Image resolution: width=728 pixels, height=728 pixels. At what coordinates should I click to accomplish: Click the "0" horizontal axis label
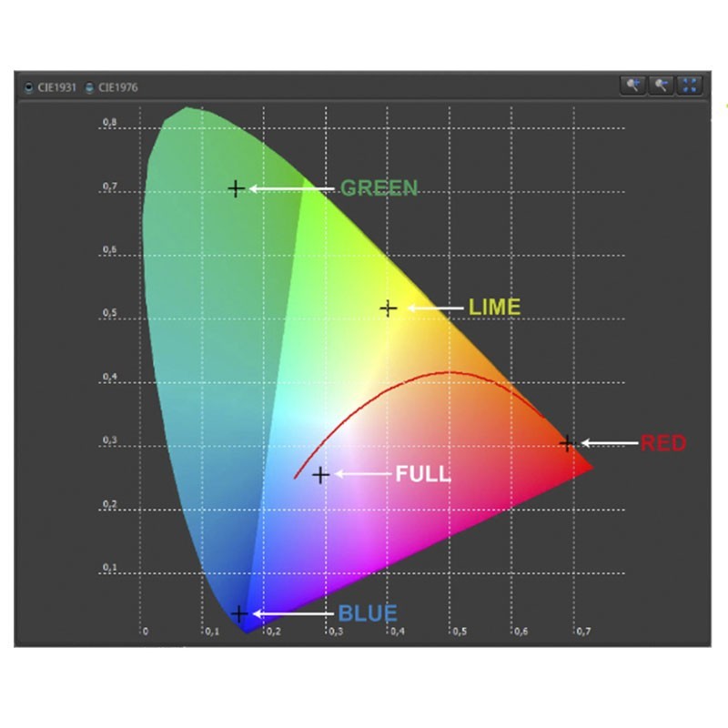pyautogui.click(x=146, y=632)
